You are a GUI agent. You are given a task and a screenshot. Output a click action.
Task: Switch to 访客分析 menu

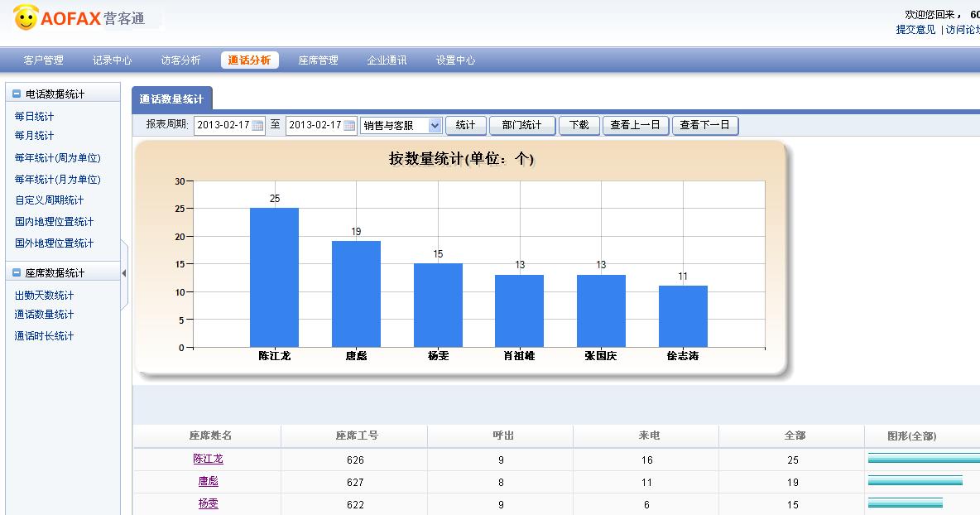(180, 60)
